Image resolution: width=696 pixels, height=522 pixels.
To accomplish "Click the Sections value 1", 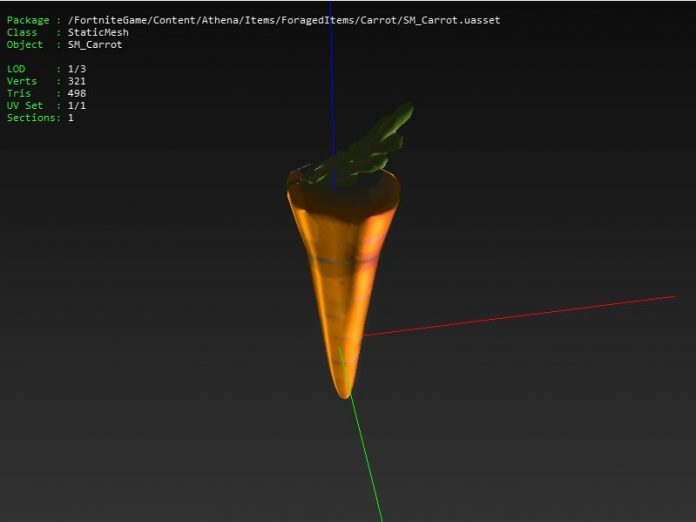I will coord(71,118).
